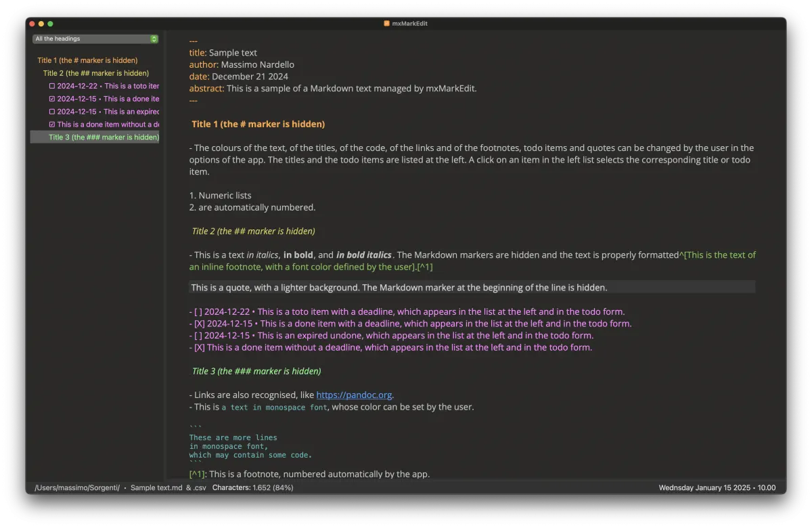The image size is (812, 528).
Task: Select 'Title 1 (the # marker is hidden)' in sidebar
Action: (87, 60)
